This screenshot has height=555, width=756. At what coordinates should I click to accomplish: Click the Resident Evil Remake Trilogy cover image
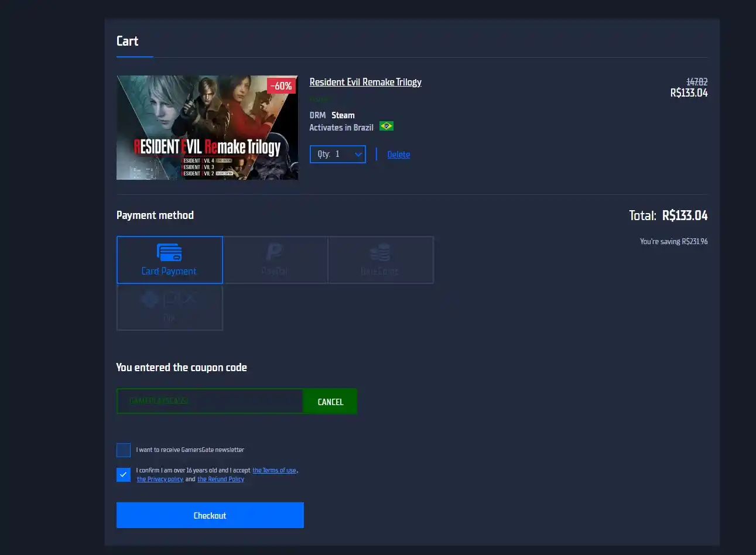pyautogui.click(x=207, y=128)
